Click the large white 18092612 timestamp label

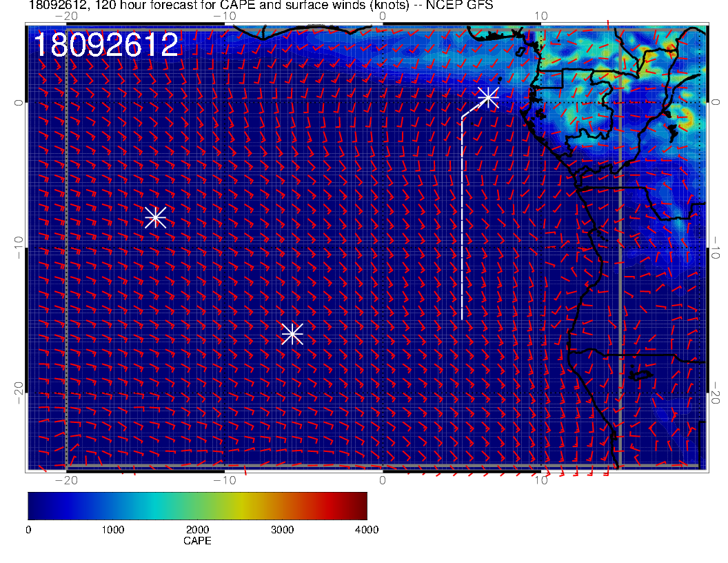click(106, 46)
